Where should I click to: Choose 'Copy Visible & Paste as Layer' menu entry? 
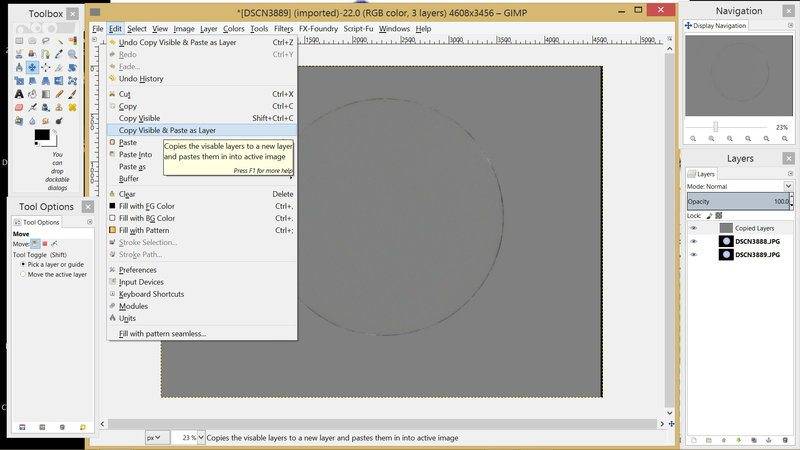167,130
